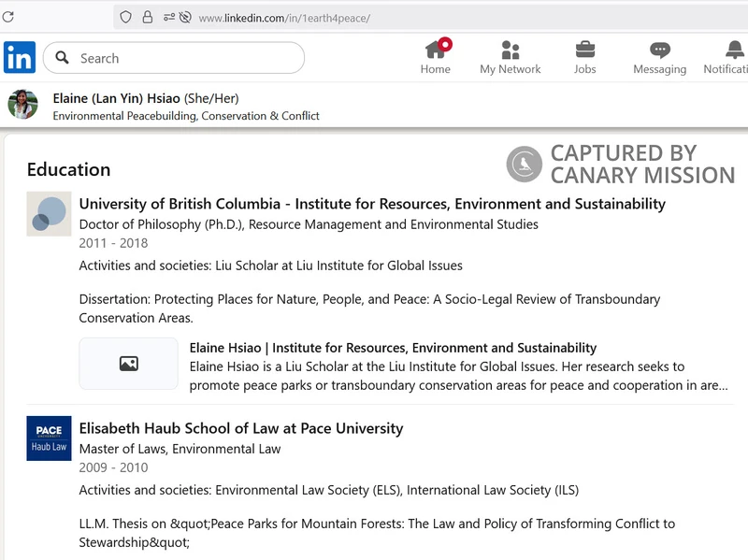Click the Jobs nav label
Viewport: 748px width, 560px height.
[x=585, y=69]
